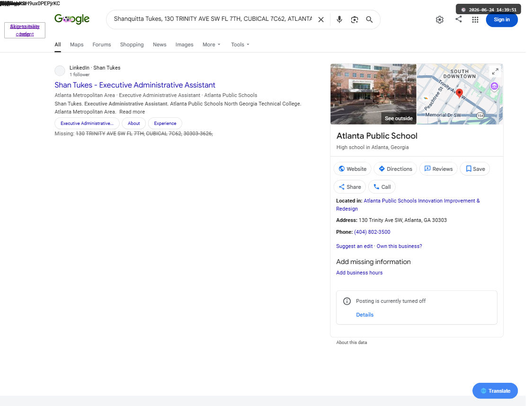Click the share icon near the apps grid
Image resolution: width=532 pixels, height=406 pixels.
458,19
